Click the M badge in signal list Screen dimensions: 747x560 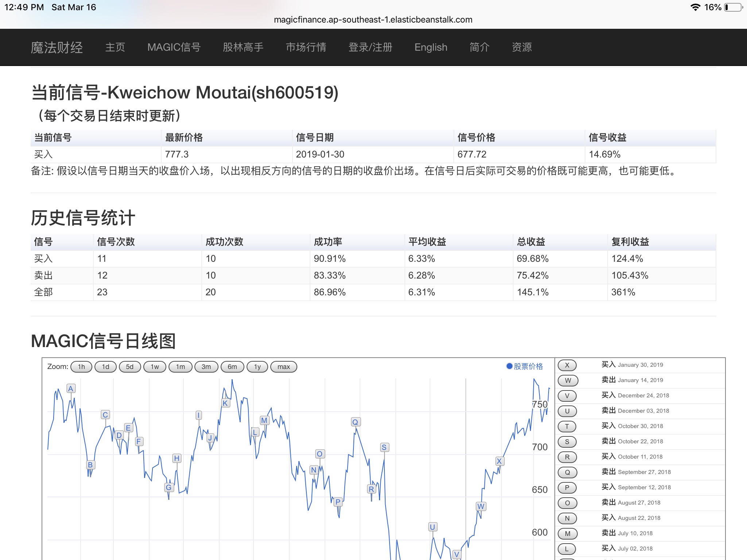(568, 533)
